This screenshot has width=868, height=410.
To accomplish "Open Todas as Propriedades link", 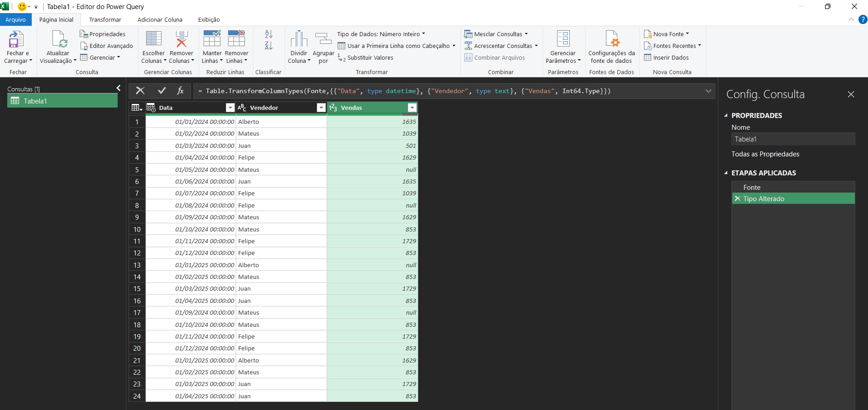I will [765, 154].
